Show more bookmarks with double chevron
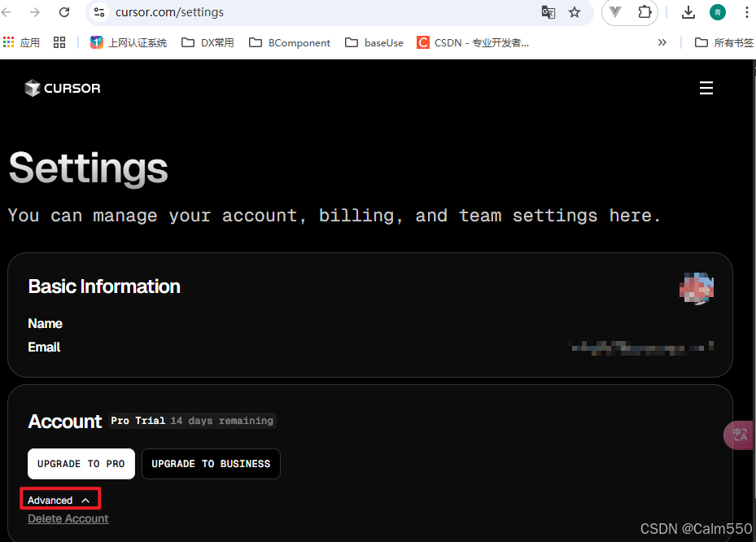 coord(662,42)
